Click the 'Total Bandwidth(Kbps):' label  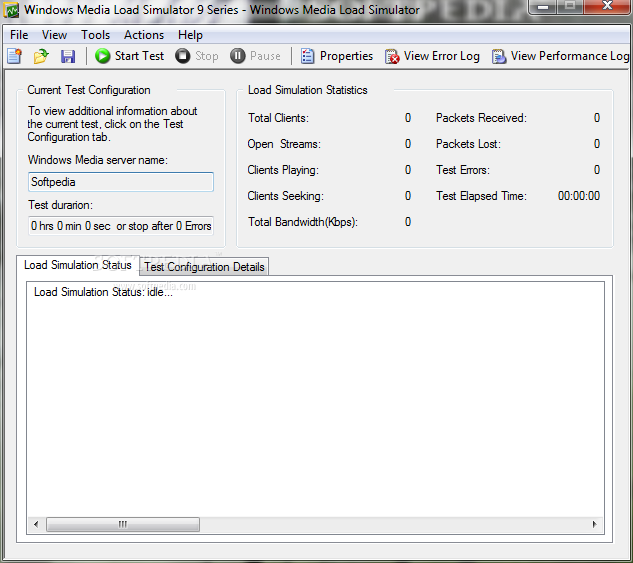pyautogui.click(x=303, y=222)
